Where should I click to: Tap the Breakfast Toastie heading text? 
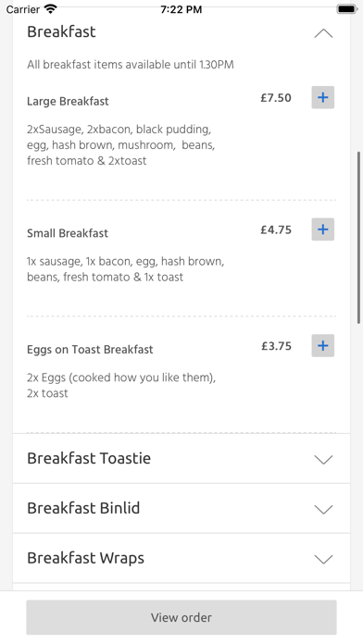[89, 458]
